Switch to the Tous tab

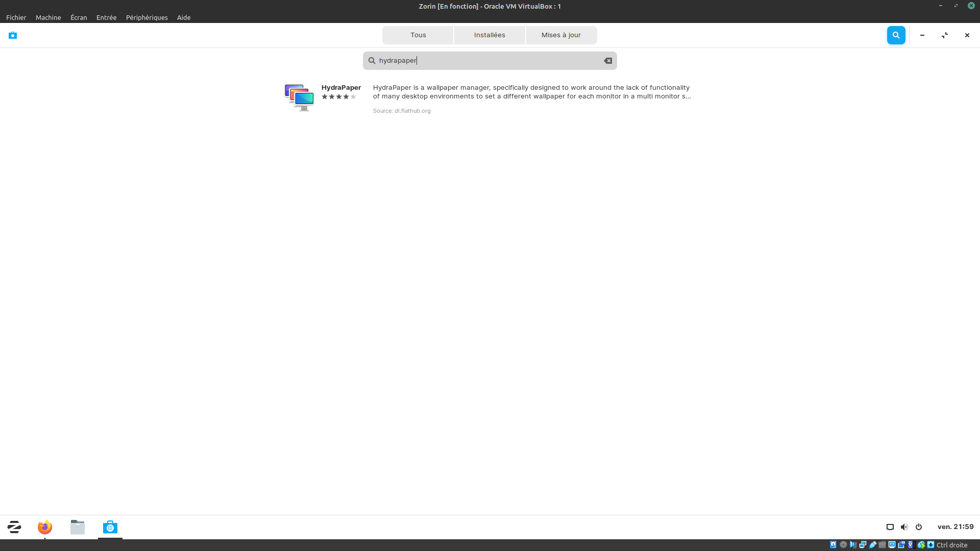(x=418, y=35)
